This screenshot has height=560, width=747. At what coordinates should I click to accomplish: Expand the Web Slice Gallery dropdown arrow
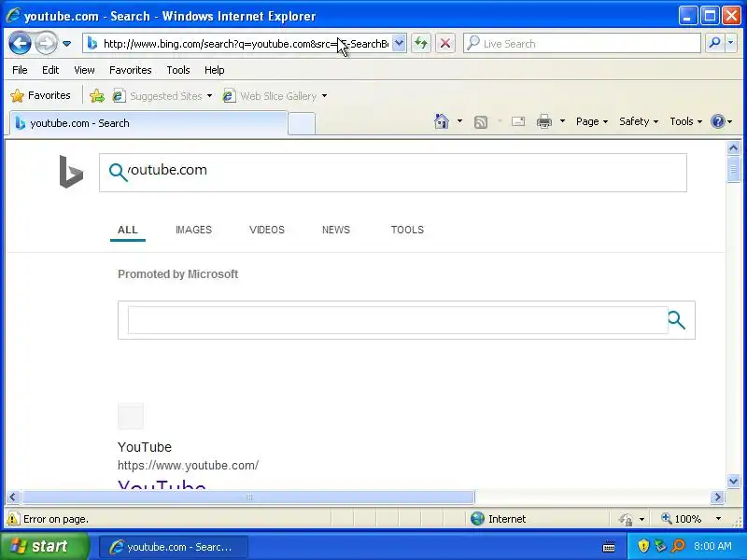(324, 96)
